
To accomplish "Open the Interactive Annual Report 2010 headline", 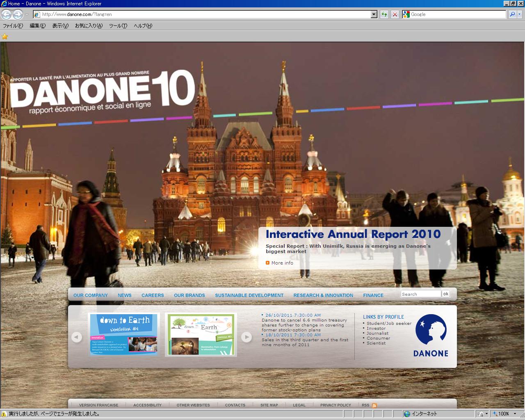I will [353, 234].
